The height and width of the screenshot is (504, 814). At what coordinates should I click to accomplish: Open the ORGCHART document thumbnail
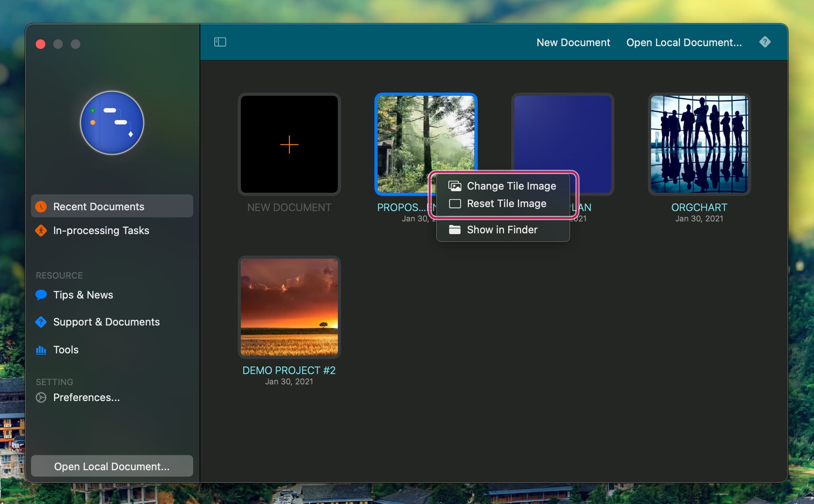(699, 144)
